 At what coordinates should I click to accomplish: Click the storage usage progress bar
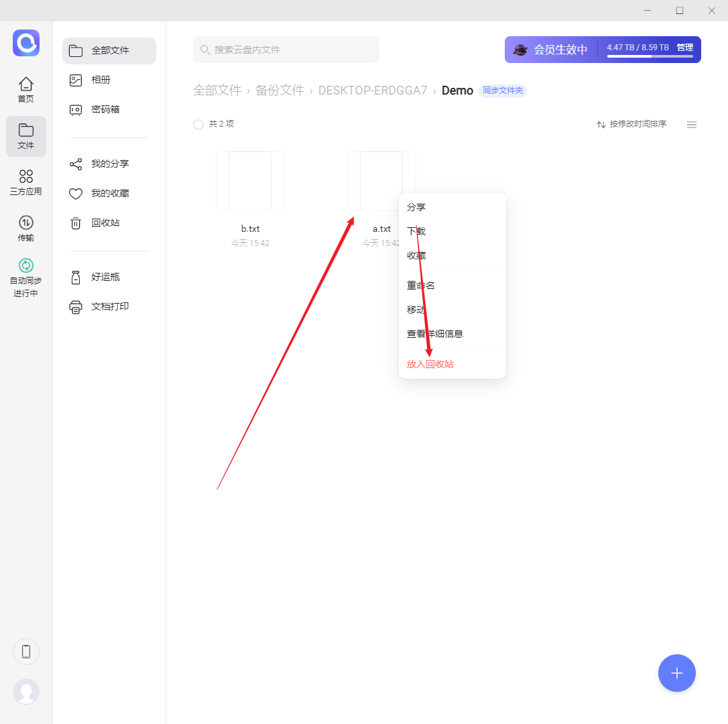pos(650,56)
